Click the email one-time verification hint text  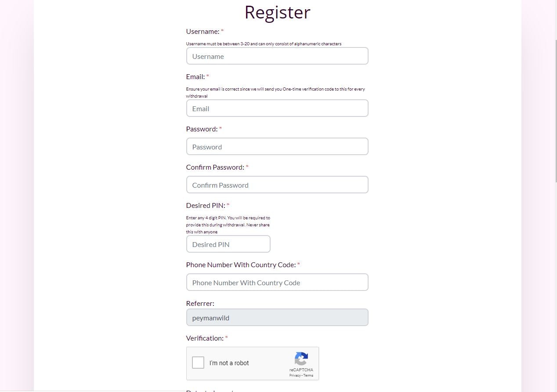click(275, 89)
